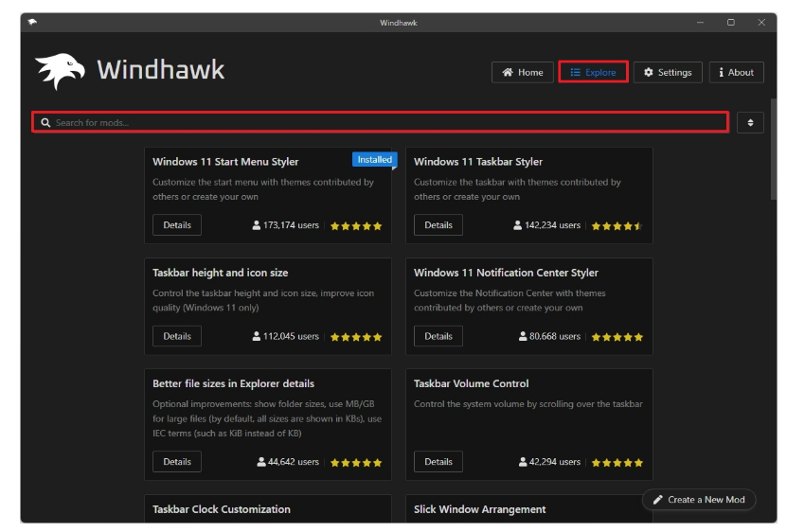Open Details for Windows 11 Start Menu Styler
Image resolution: width=787 pixels, height=532 pixels.
177,225
